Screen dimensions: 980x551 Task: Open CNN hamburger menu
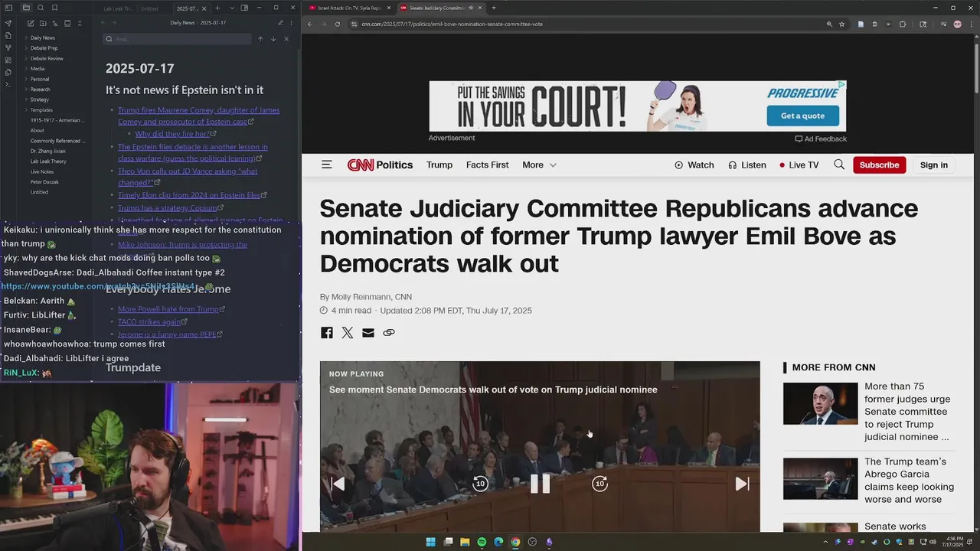327,165
